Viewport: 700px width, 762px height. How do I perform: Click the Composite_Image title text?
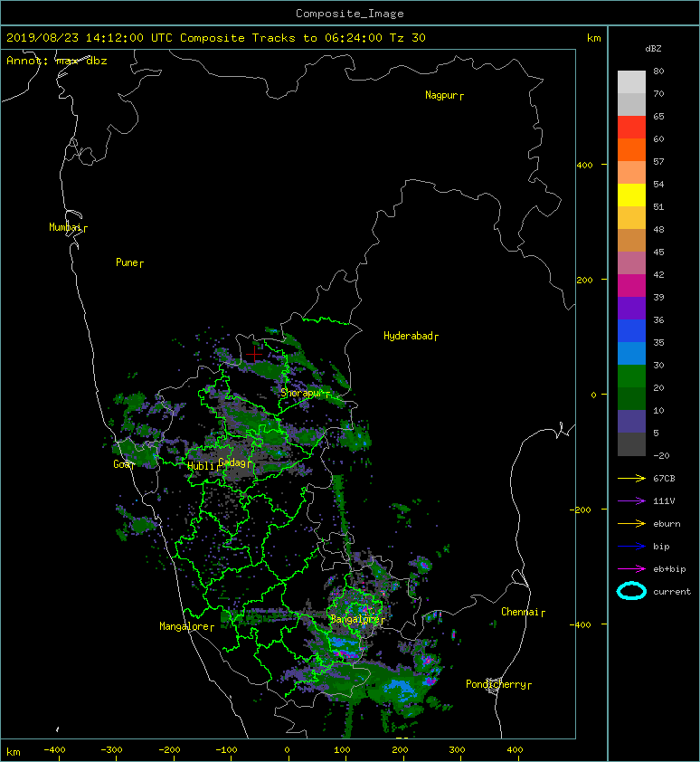pyautogui.click(x=350, y=14)
